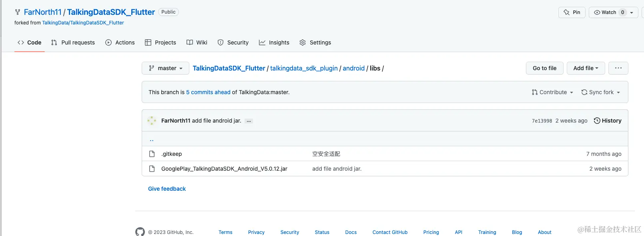Click Give feedback link
The width and height of the screenshot is (644, 236).
[x=167, y=189]
